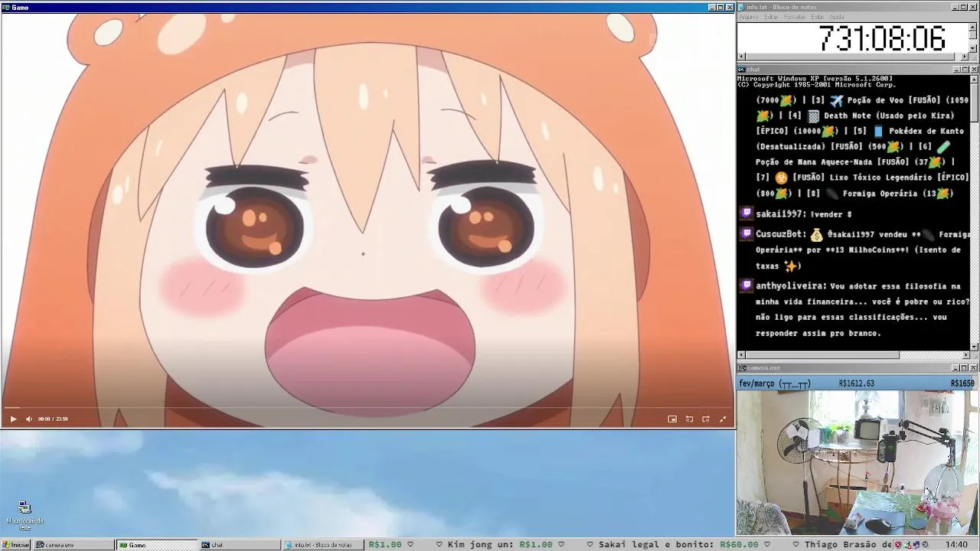Viewport: 980px width, 551px height.
Task: Minimize the chat window
Action: tap(956, 70)
